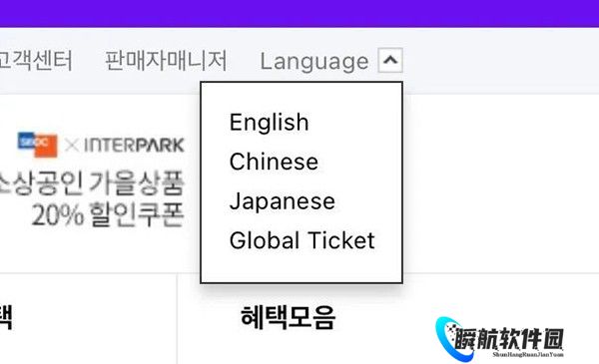Viewport: 599px width, 364px height.
Task: Open the Interpark 20% 할인쿠폰 banner
Action: click(93, 180)
